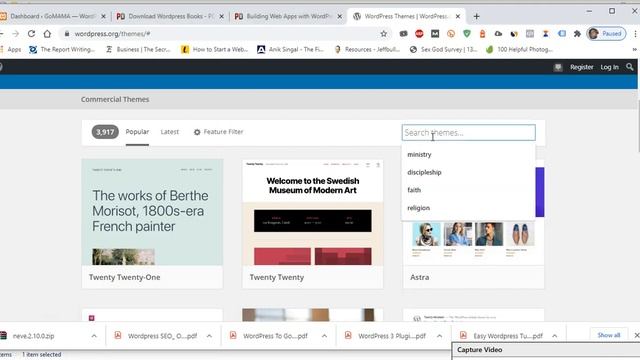Image resolution: width=640 pixels, height=360 pixels.
Task: Expand WordPress To Go pdf options arrow
Action: pos(324,336)
